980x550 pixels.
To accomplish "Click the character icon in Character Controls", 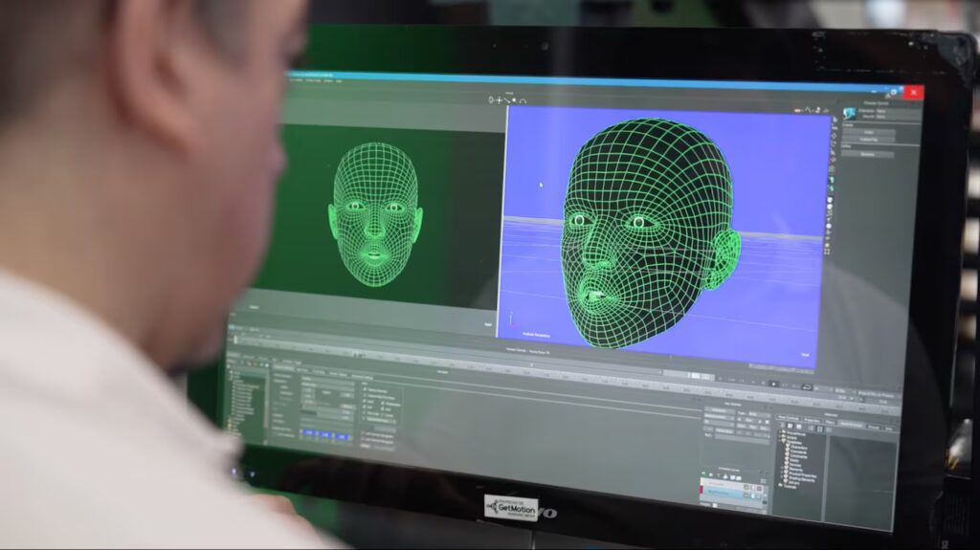I will [849, 113].
